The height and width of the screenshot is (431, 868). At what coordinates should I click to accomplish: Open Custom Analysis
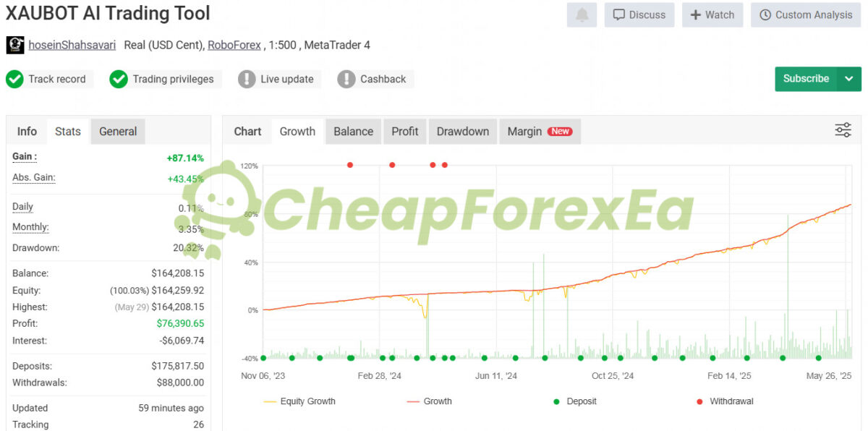[806, 15]
